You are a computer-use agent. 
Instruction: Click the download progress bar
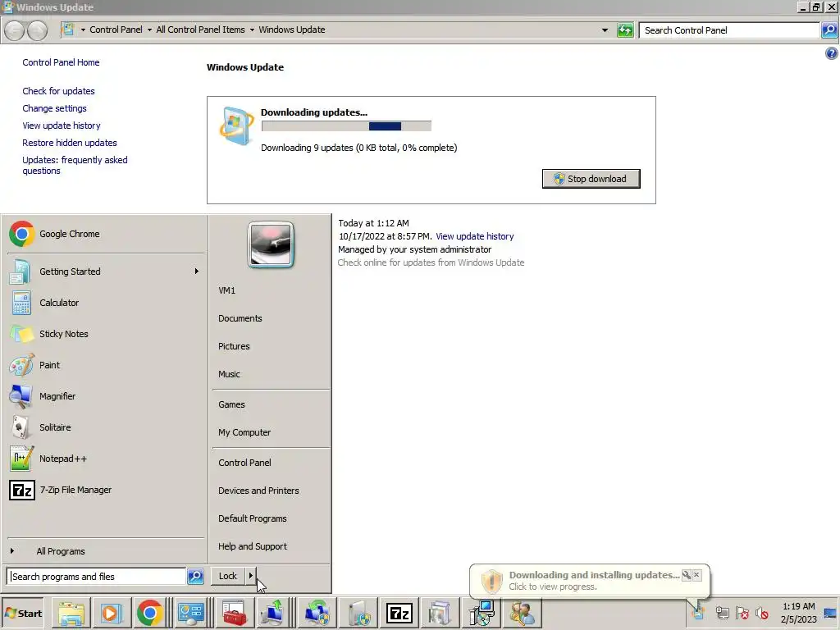coord(346,126)
